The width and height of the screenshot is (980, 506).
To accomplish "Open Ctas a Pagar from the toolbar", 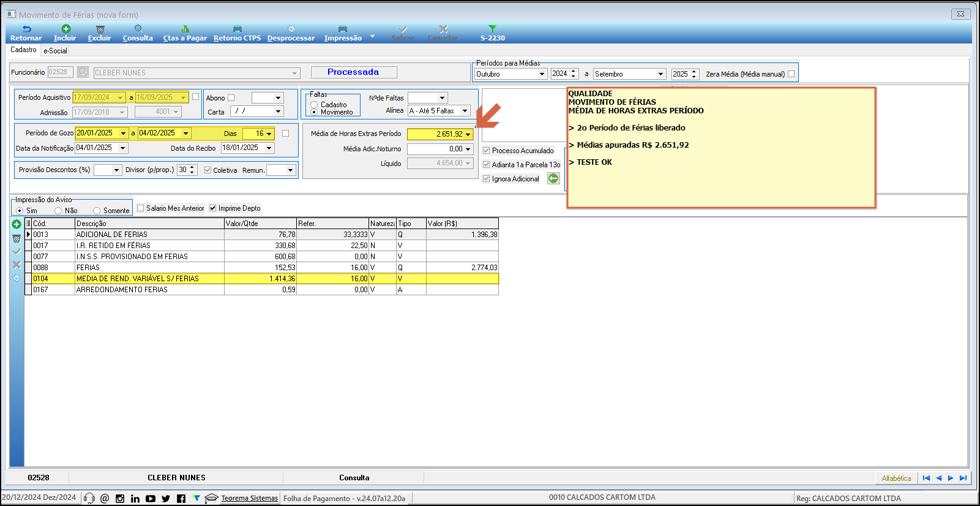I will [185, 33].
